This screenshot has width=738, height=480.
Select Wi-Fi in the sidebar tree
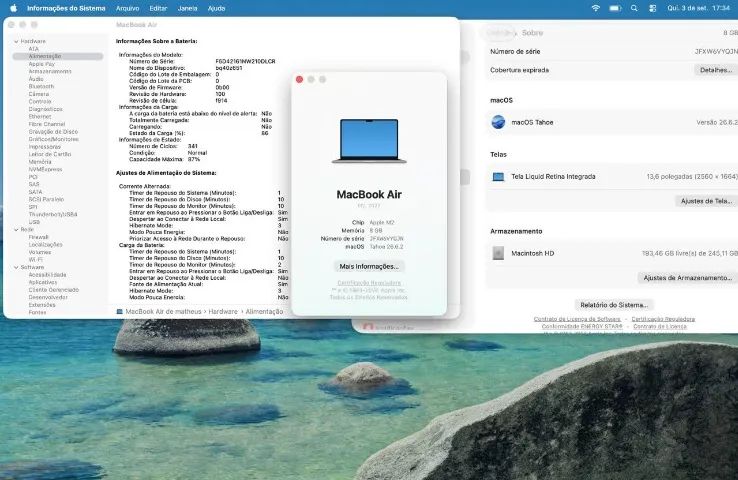35,260
